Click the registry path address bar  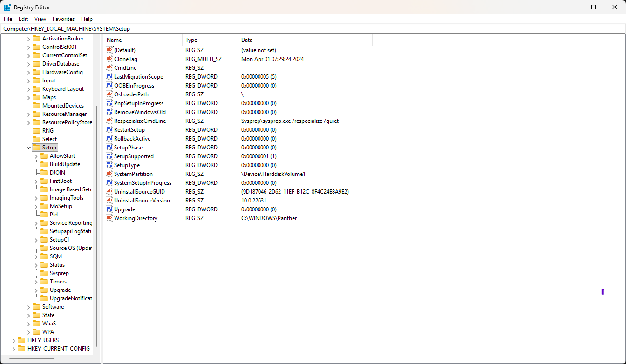313,29
